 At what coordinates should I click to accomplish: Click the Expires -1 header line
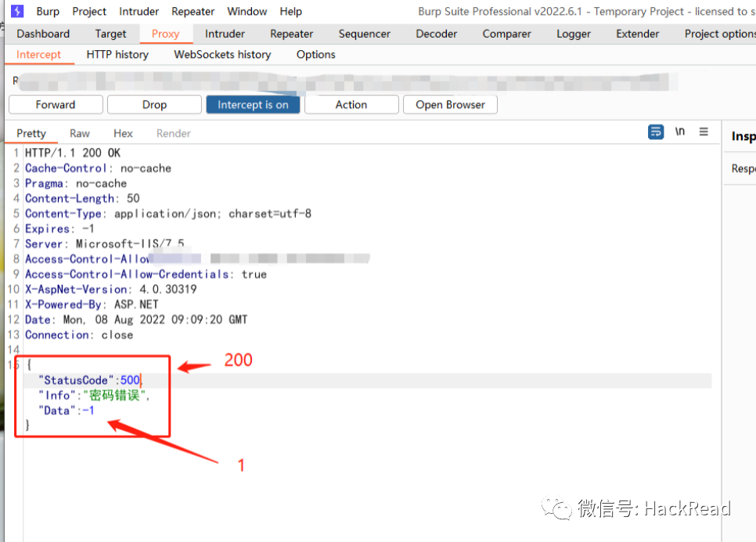pos(59,229)
